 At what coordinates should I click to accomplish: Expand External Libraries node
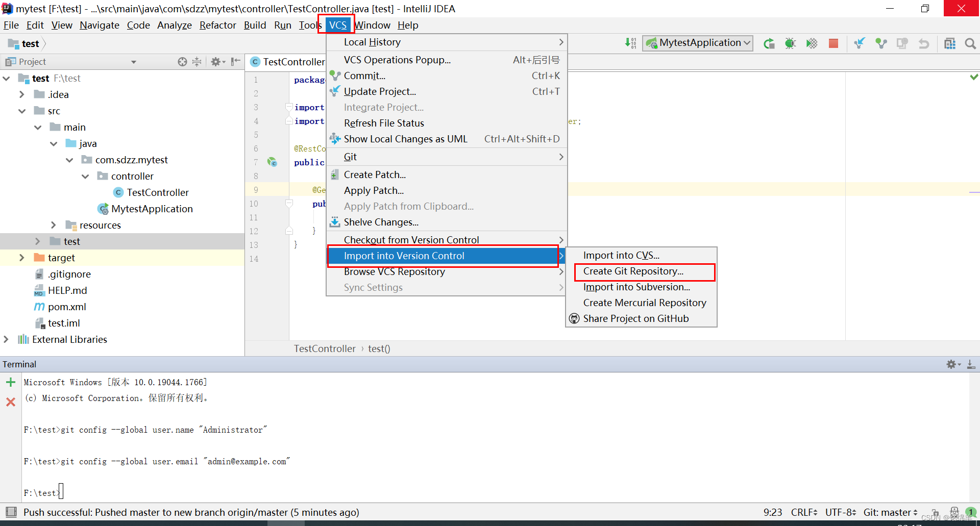click(x=6, y=339)
